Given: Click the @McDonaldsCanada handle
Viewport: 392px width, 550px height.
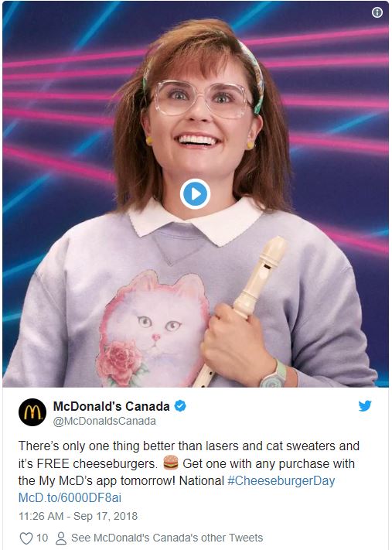Looking at the screenshot, I should pos(104,421).
